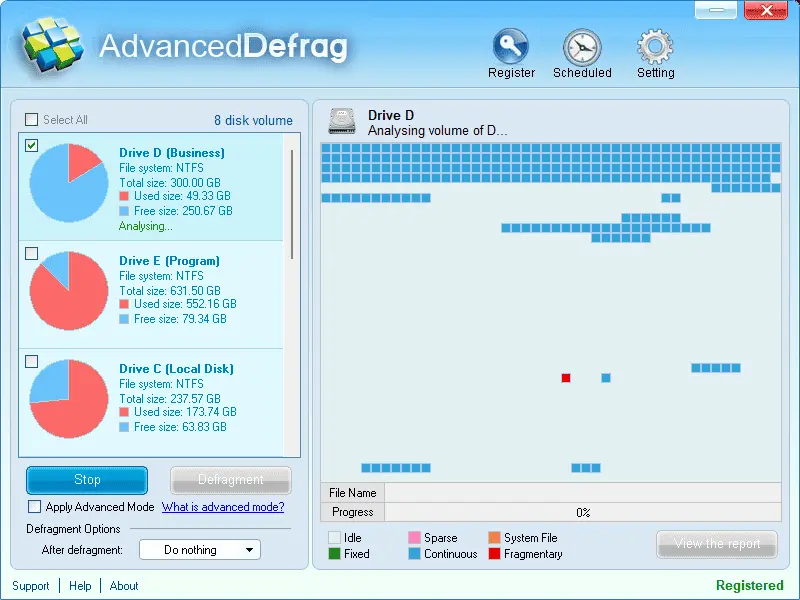
Task: Open the Register key icon
Action: (x=511, y=46)
